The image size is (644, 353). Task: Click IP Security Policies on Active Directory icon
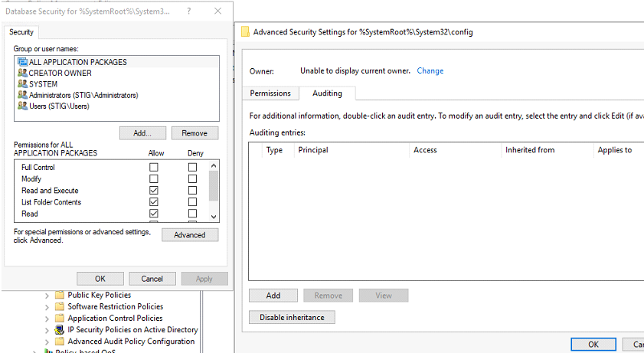coord(60,330)
